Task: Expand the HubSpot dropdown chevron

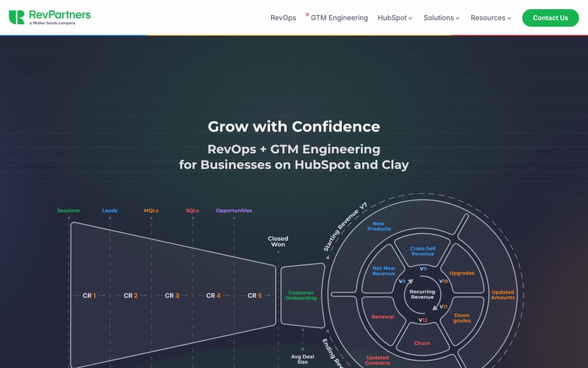Action: [x=410, y=18]
